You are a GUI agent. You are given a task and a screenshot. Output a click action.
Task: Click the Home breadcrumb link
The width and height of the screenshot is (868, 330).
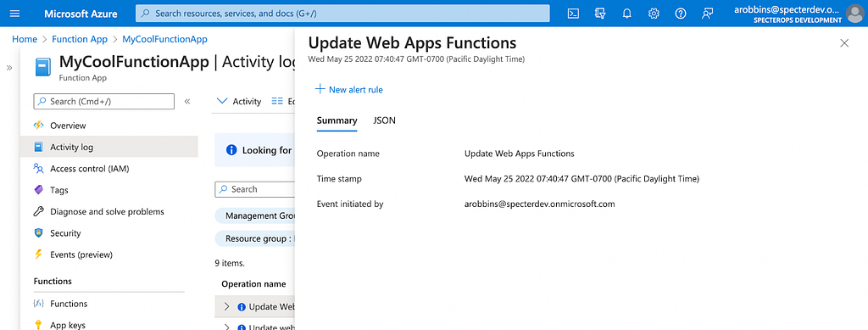pyautogui.click(x=25, y=39)
